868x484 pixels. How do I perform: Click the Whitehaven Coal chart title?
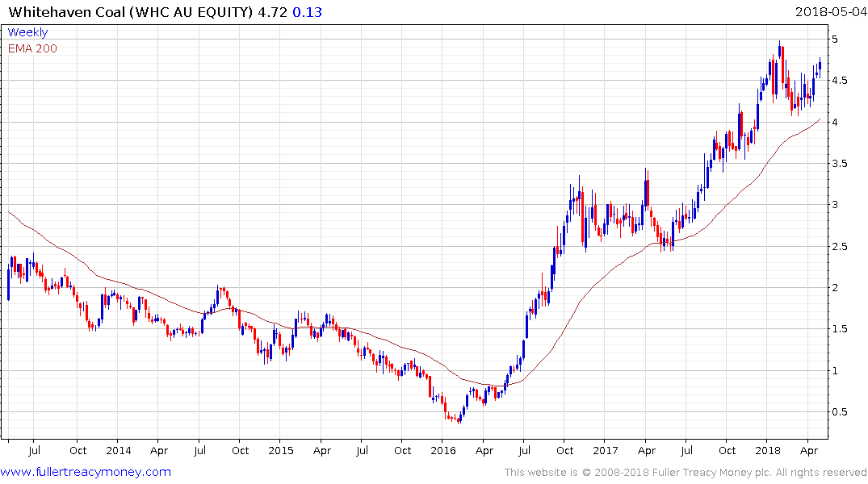131,12
